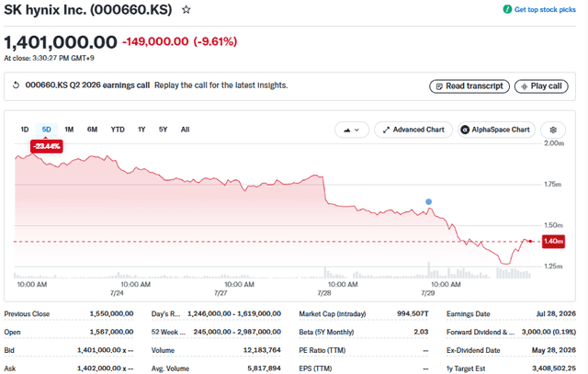Click the 1y Target Est value 3,408,502.25
588x374 pixels.
pyautogui.click(x=554, y=368)
